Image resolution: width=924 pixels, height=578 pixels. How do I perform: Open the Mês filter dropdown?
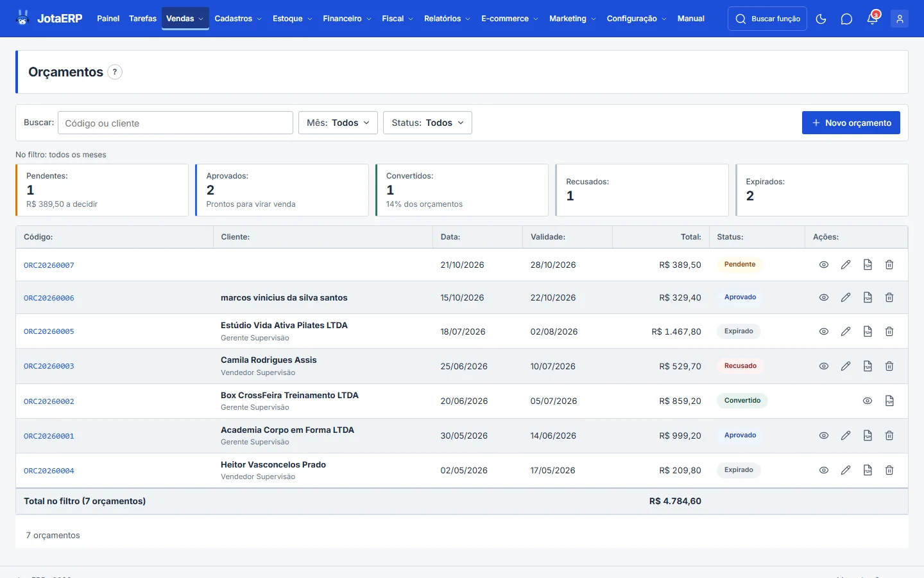[338, 123]
